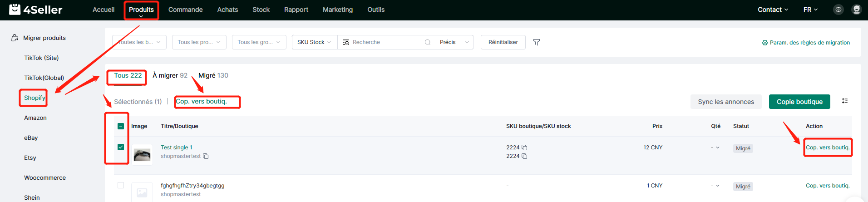Open the Accueil menu
Image resolution: width=868 pixels, height=202 pixels.
[x=104, y=10]
